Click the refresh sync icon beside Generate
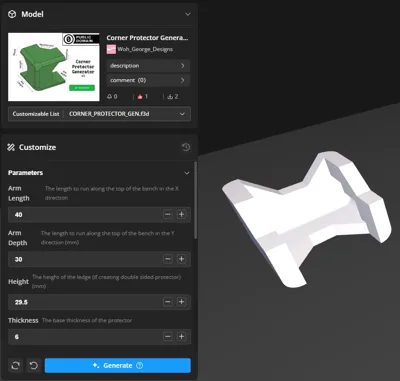Viewport: 400px width, 381px height. (x=15, y=366)
